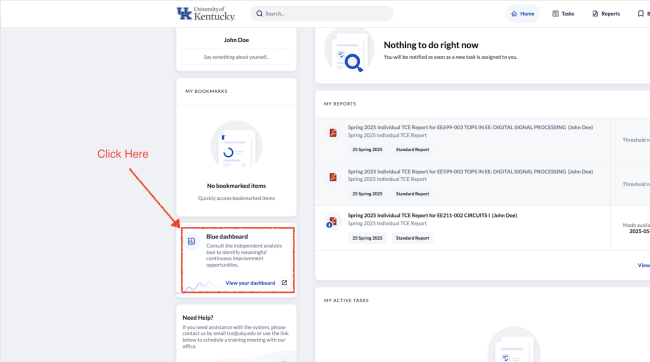Click the document-search illustration near Nothing to do
Image resolution: width=650 pixels, height=362 pixels.
point(349,51)
